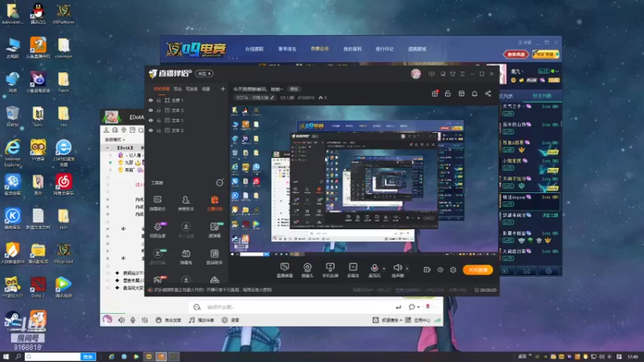The image size is (644, 362).
Task: Open 应用中心 in YY bottom bar
Action: pos(418,320)
